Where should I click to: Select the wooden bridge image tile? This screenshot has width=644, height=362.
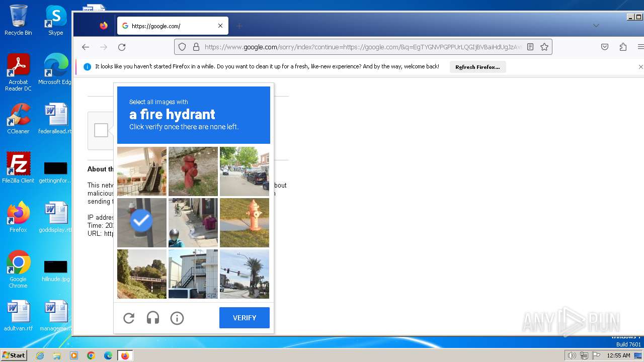coord(142,274)
